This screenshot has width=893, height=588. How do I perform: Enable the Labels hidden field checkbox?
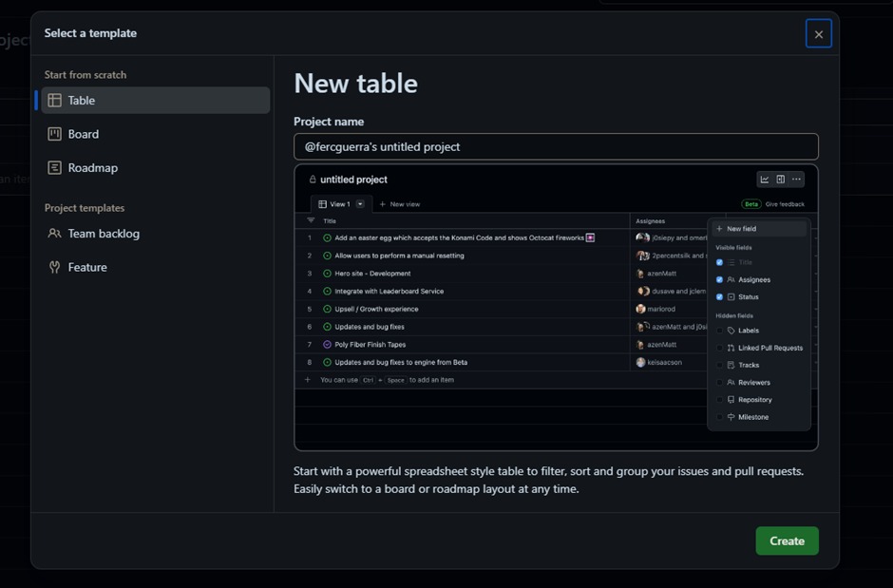click(x=719, y=331)
